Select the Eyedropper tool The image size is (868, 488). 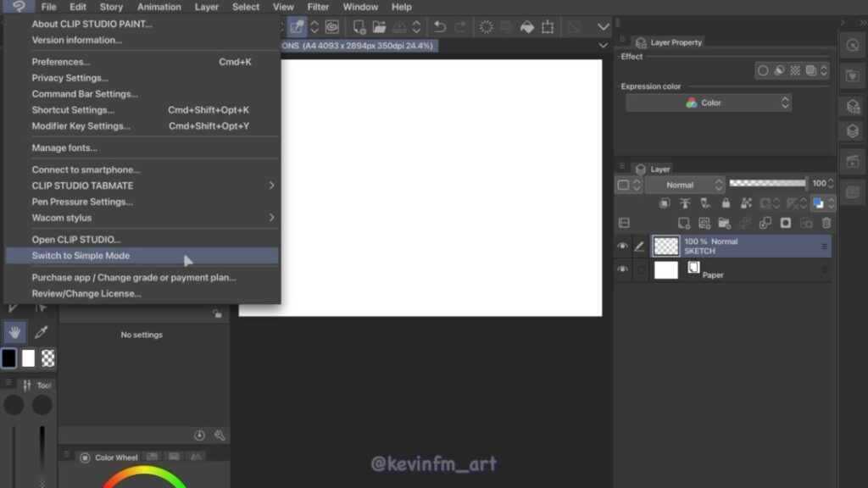coord(41,332)
